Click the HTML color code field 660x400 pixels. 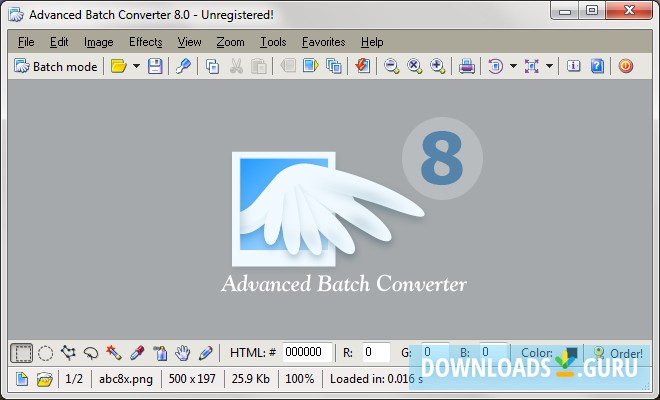(307, 352)
